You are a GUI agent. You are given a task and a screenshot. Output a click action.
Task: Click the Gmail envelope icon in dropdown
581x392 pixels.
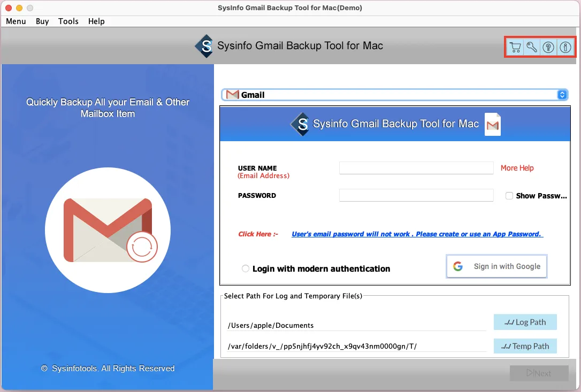tap(232, 95)
